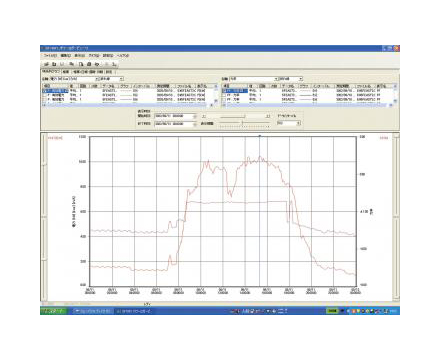Open the small dropdown beside the right-axis name dropdown
This screenshot has width=440, height=360.
(x=291, y=79)
